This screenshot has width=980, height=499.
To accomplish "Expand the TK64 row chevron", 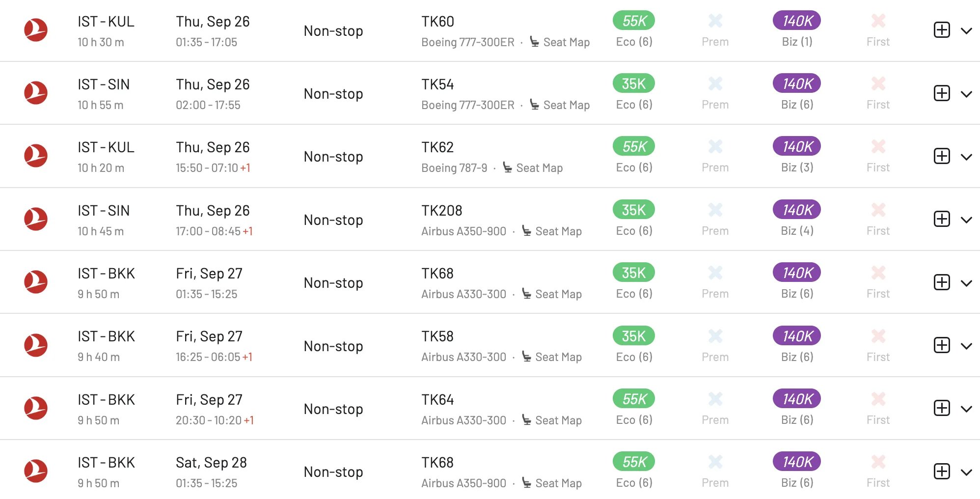I will (x=966, y=409).
